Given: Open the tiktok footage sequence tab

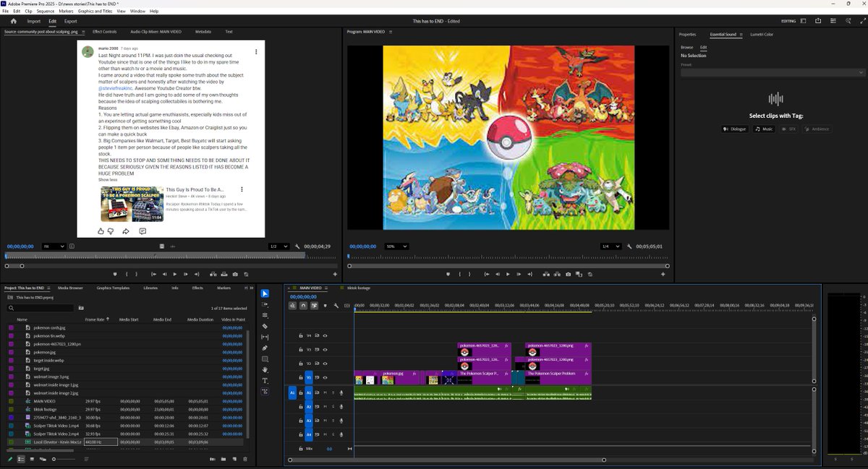Looking at the screenshot, I should [359, 288].
